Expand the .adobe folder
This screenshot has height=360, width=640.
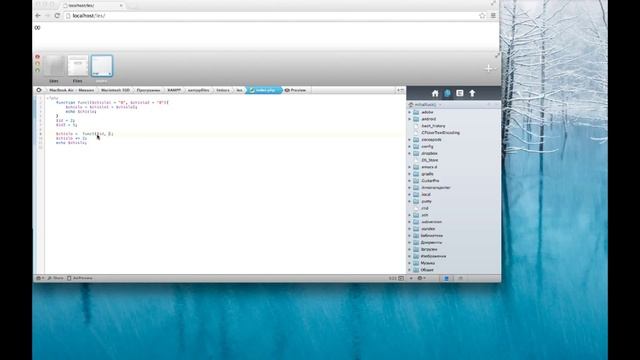410,112
